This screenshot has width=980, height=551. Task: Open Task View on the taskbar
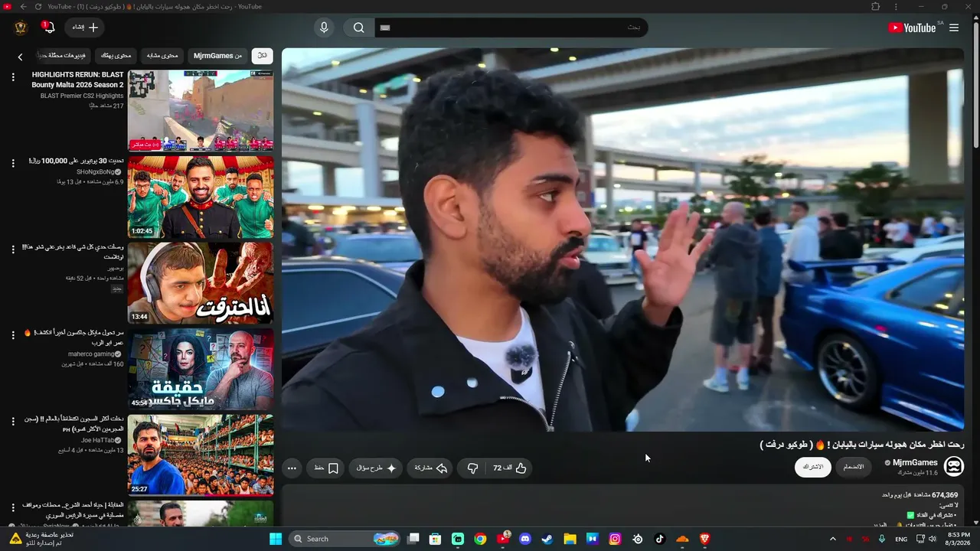413,539
